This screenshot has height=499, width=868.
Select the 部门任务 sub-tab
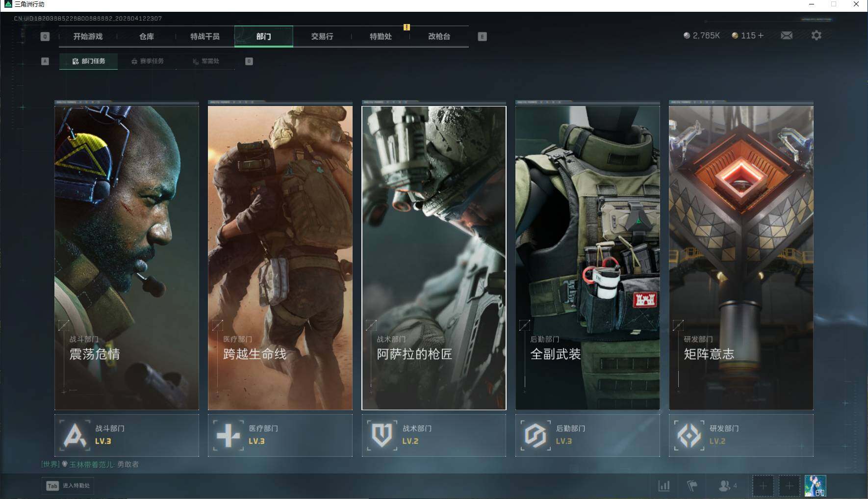[88, 61]
